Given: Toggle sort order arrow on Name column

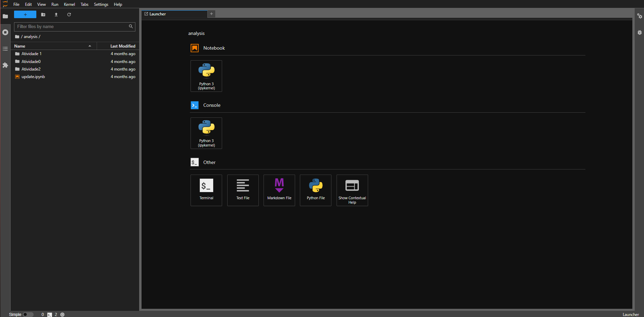Looking at the screenshot, I should [90, 46].
